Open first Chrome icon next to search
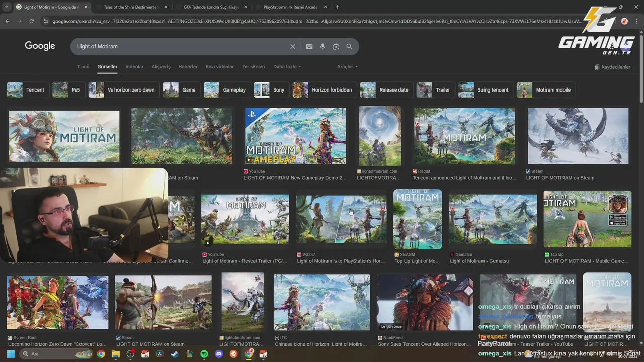 pos(101,354)
